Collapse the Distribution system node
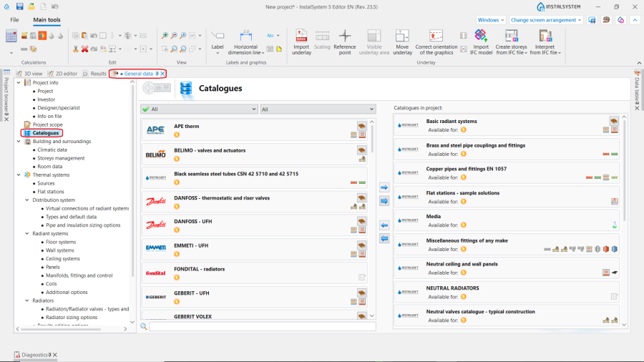The height and width of the screenshot is (362, 644). [27, 200]
